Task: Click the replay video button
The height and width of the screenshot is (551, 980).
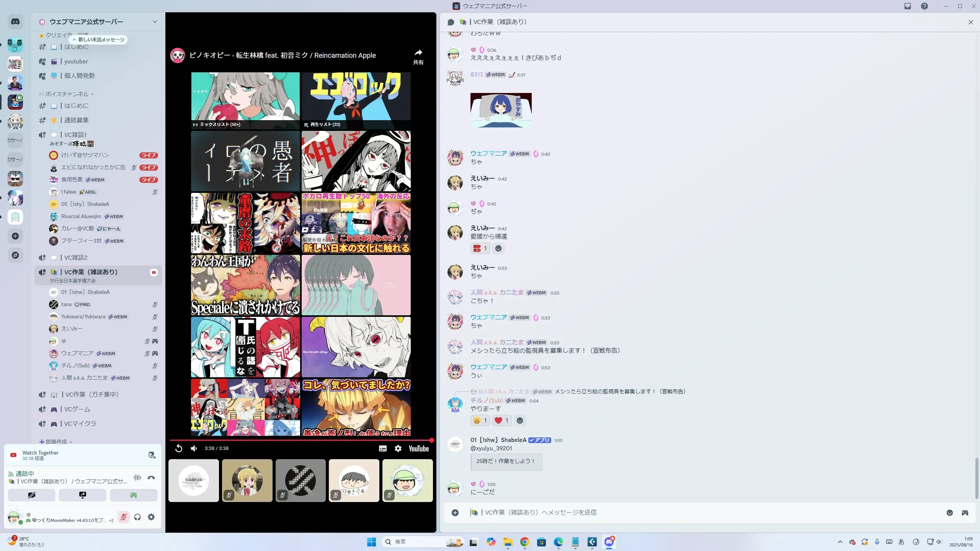Action: pyautogui.click(x=179, y=448)
